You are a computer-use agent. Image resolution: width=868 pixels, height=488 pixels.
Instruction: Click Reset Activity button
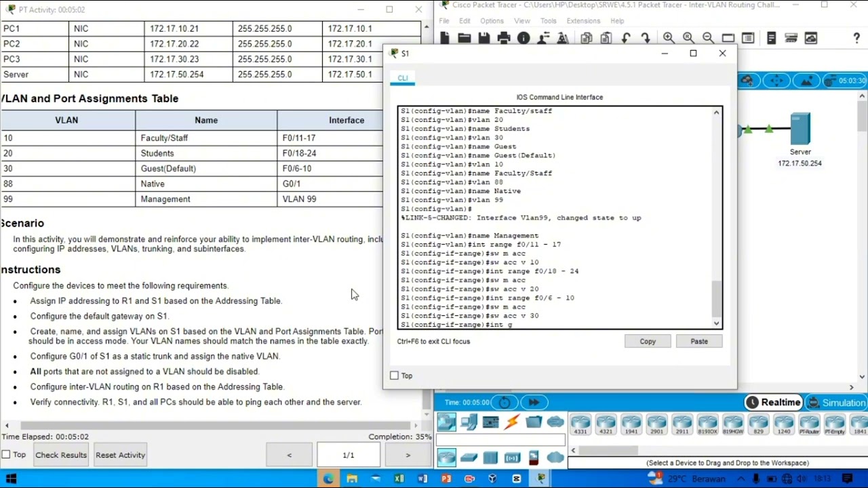(x=120, y=455)
